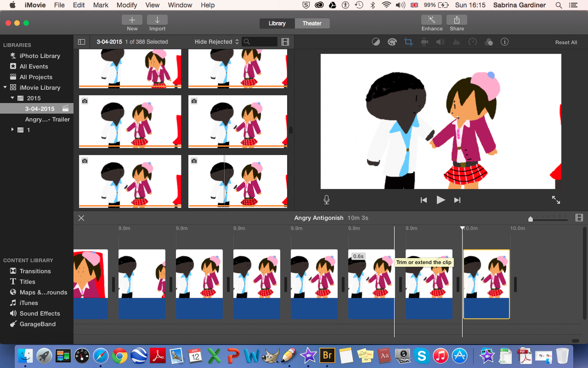
Task: Play the clip in the viewer
Action: pos(441,200)
